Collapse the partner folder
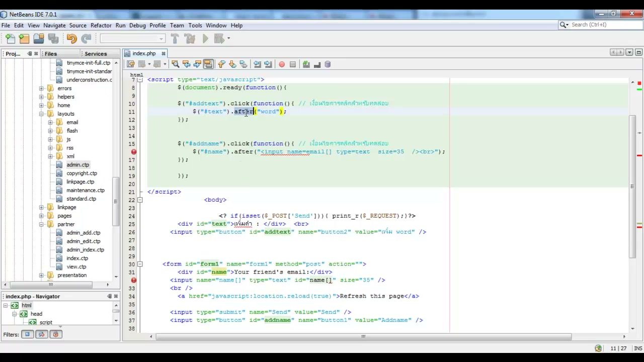 click(41, 224)
